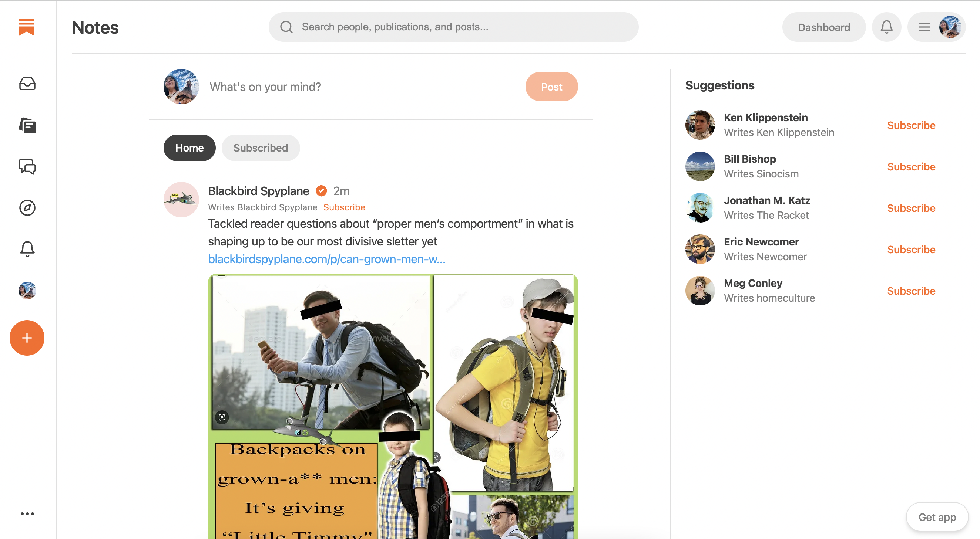Click the Substack bookmark logo

27,27
